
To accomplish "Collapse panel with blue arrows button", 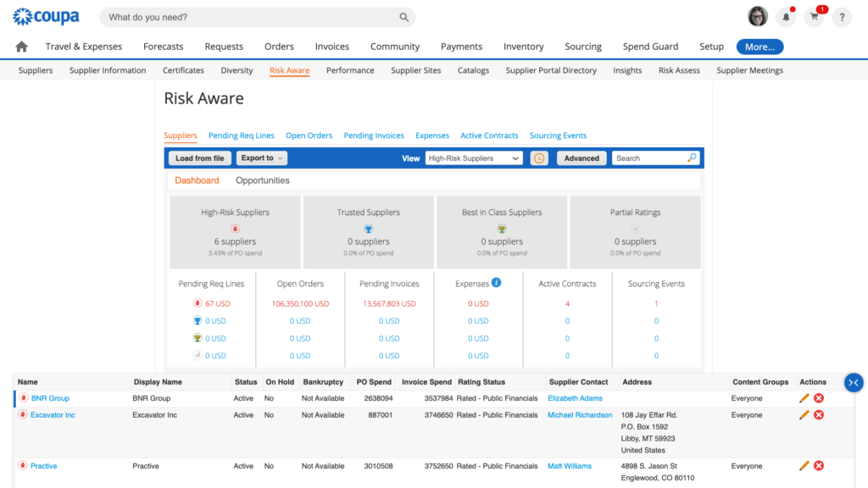I will click(x=853, y=383).
